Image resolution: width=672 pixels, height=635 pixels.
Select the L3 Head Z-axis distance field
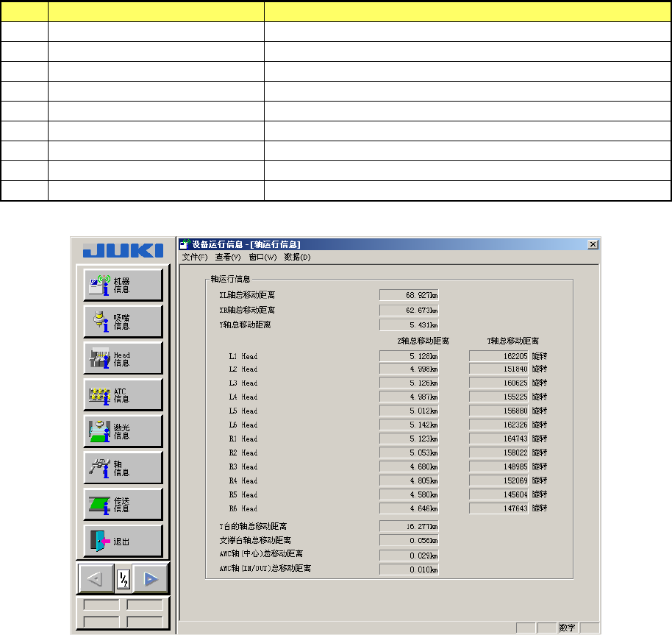point(409,383)
